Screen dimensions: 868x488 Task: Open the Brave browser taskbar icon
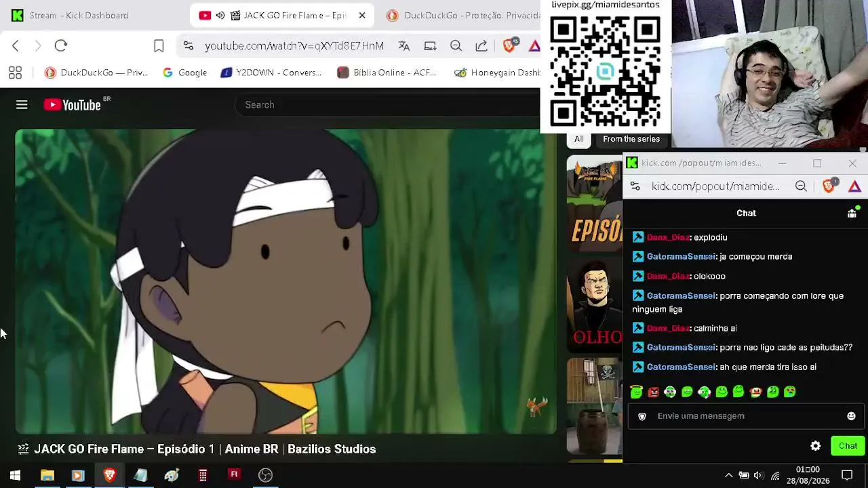(109, 475)
